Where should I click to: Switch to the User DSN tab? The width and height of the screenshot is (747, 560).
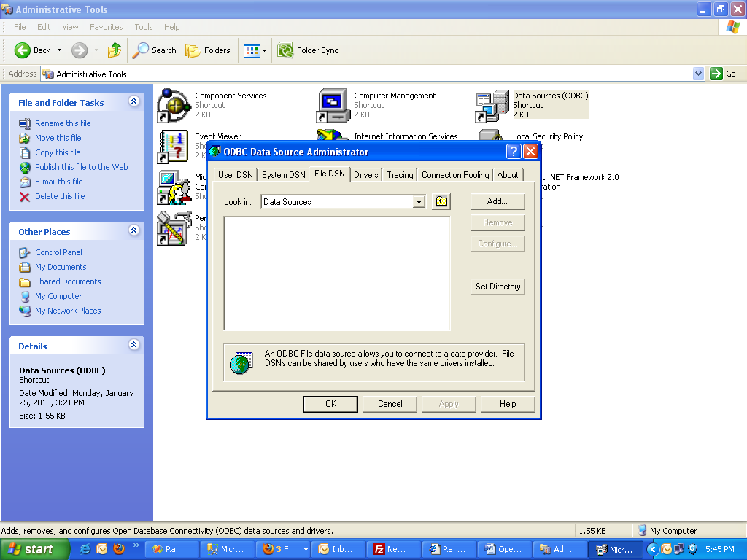pyautogui.click(x=236, y=175)
